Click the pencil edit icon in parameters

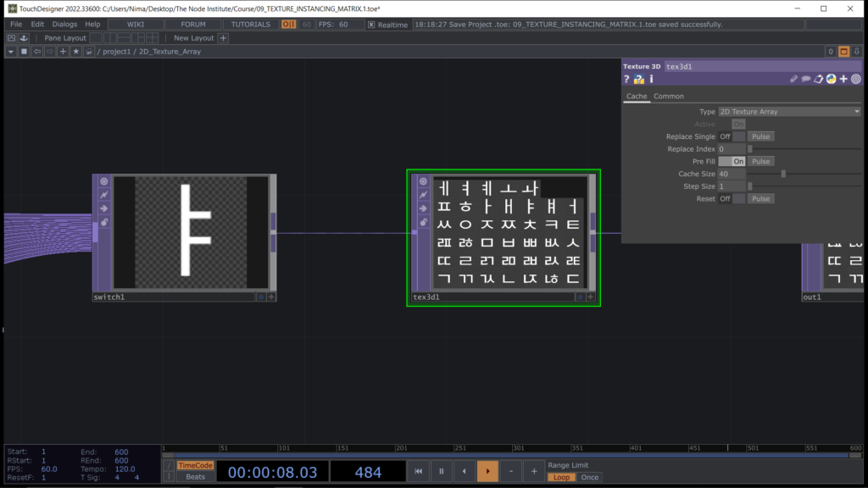point(793,80)
